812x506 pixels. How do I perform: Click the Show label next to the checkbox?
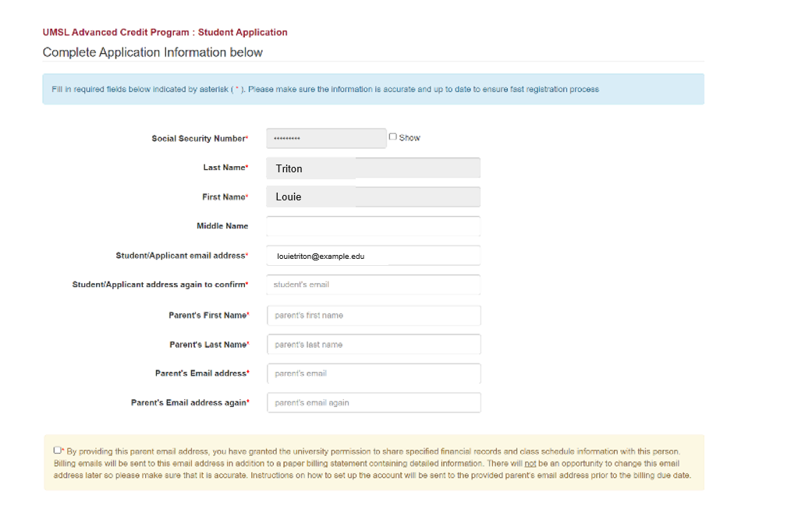[x=408, y=137]
